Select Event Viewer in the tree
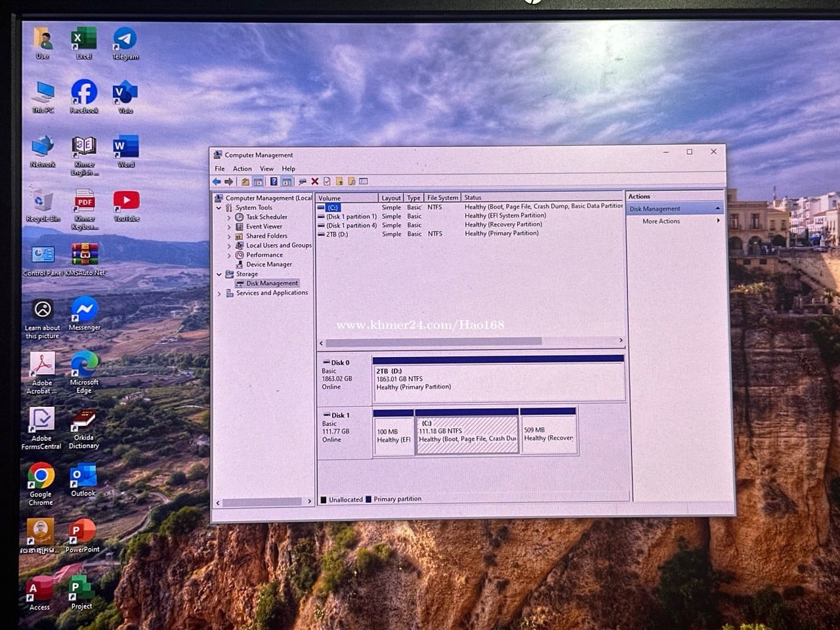This screenshot has height=630, width=840. pyautogui.click(x=264, y=226)
